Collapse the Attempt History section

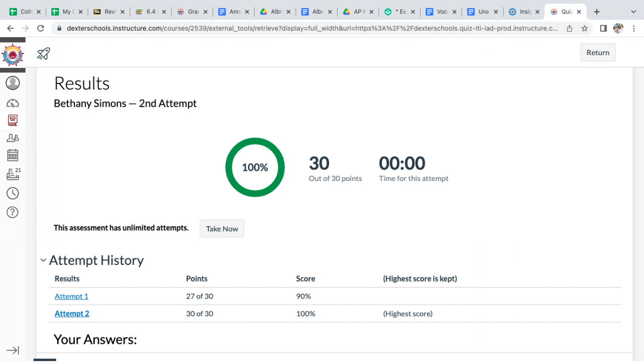(44, 260)
